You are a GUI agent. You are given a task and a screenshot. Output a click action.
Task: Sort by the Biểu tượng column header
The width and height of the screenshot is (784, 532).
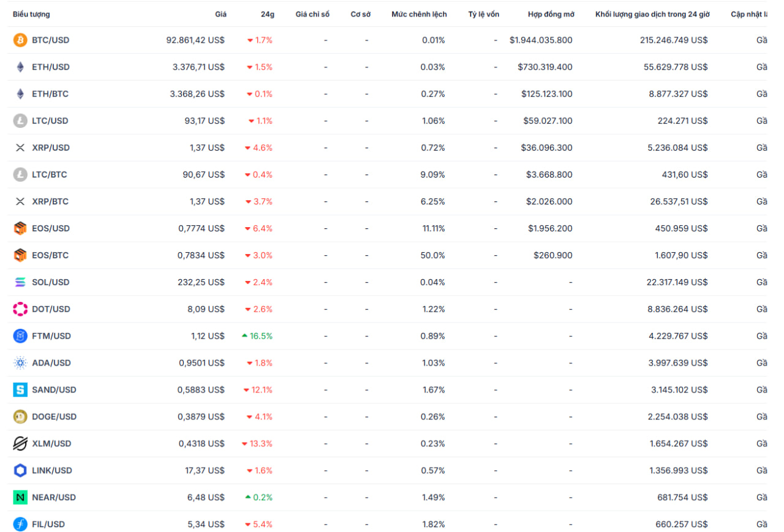tap(31, 14)
